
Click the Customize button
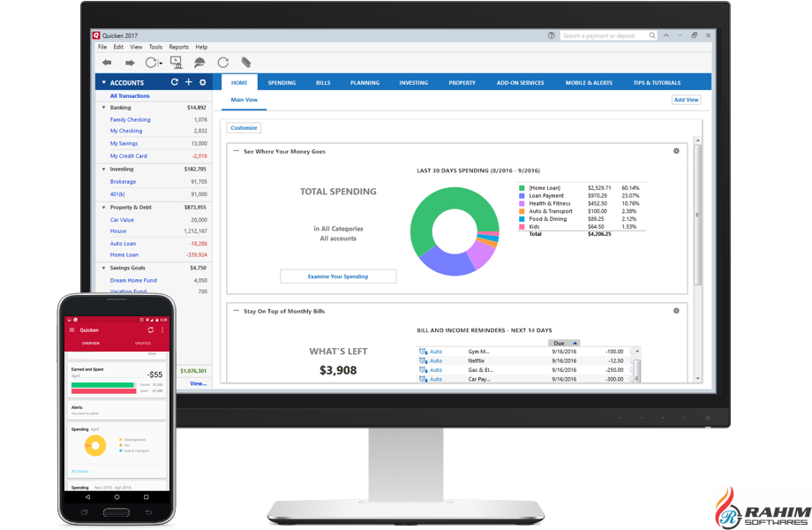coord(244,128)
